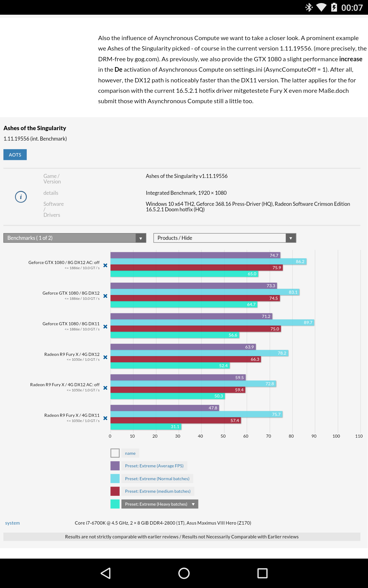
Task: Tap the 86.2 light blue bar of GTX 1080 AC: off
Action: tap(209, 262)
